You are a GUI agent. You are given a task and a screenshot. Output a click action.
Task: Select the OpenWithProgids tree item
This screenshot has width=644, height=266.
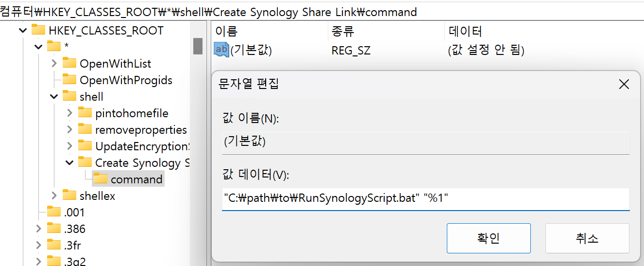point(126,80)
